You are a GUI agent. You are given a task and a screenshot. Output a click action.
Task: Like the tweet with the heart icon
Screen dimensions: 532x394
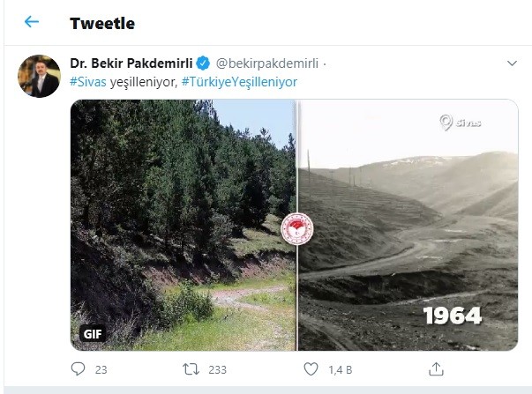point(311,369)
